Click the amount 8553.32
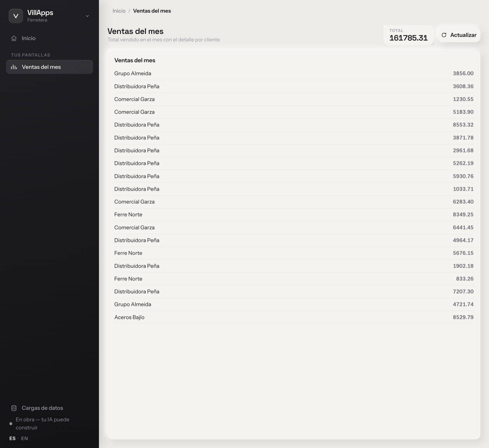 click(x=463, y=125)
